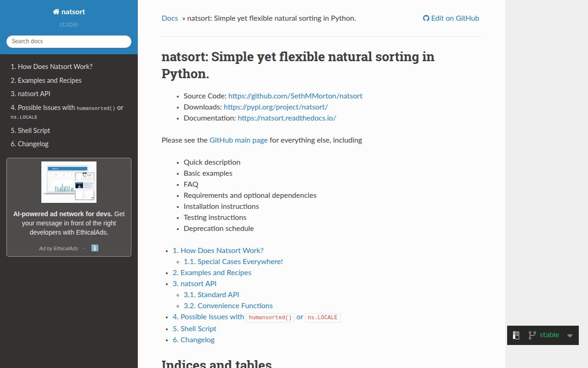Image resolution: width=588 pixels, height=368 pixels.
Task: Open contents link 3.2. Convenience Functions
Action: click(228, 306)
